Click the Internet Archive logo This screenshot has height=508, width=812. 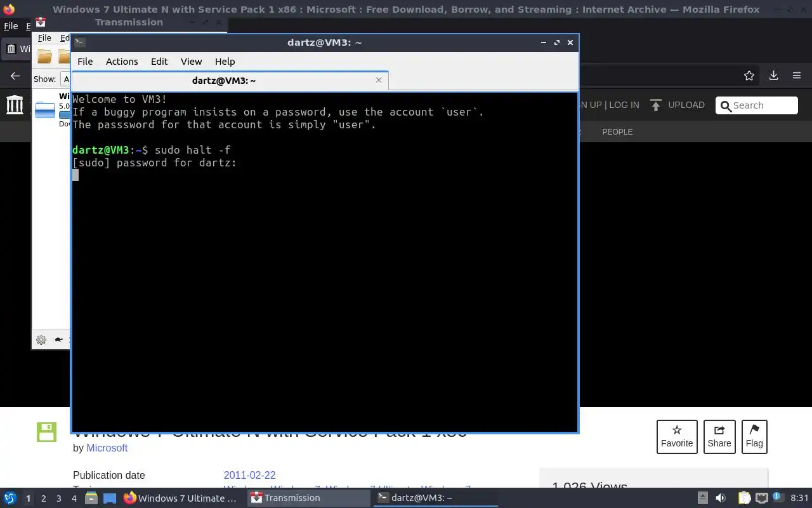(15, 105)
